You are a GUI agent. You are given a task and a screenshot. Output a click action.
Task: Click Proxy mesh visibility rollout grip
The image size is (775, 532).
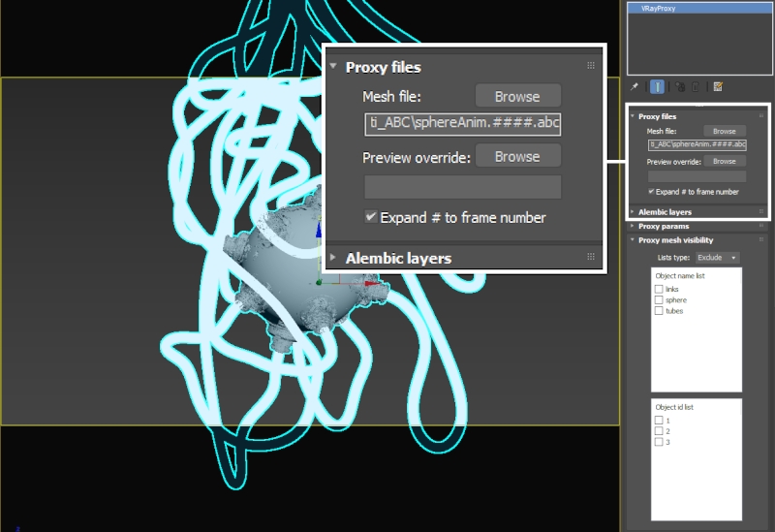761,240
